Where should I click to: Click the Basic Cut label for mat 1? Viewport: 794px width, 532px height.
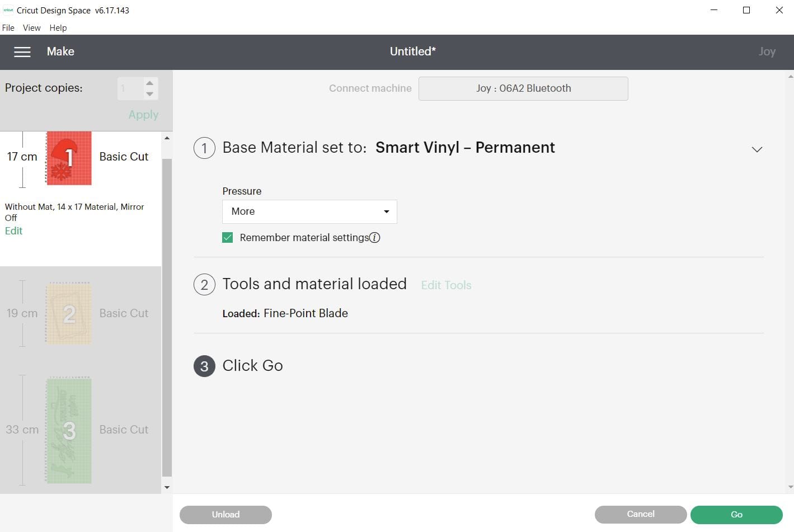124,157
